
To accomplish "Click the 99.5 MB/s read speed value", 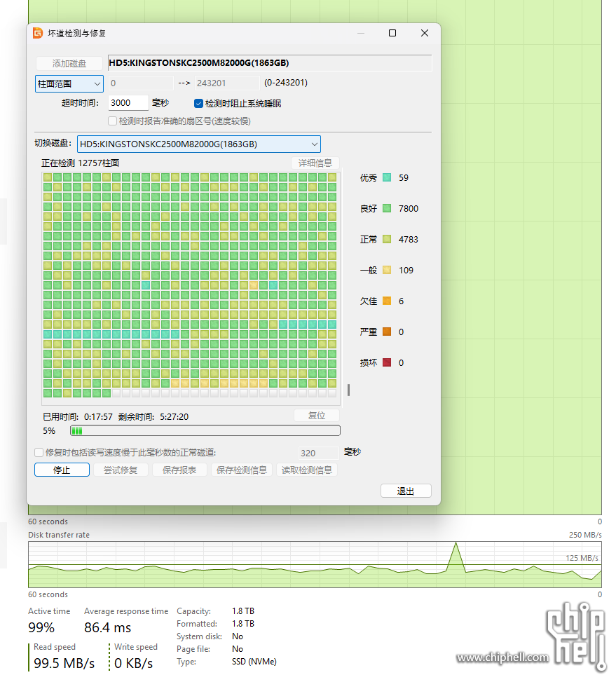I will (64, 663).
